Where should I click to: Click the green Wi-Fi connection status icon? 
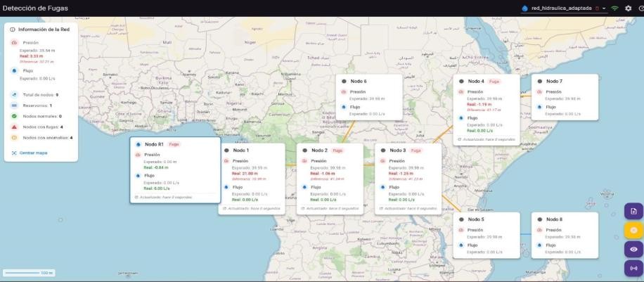pos(614,8)
